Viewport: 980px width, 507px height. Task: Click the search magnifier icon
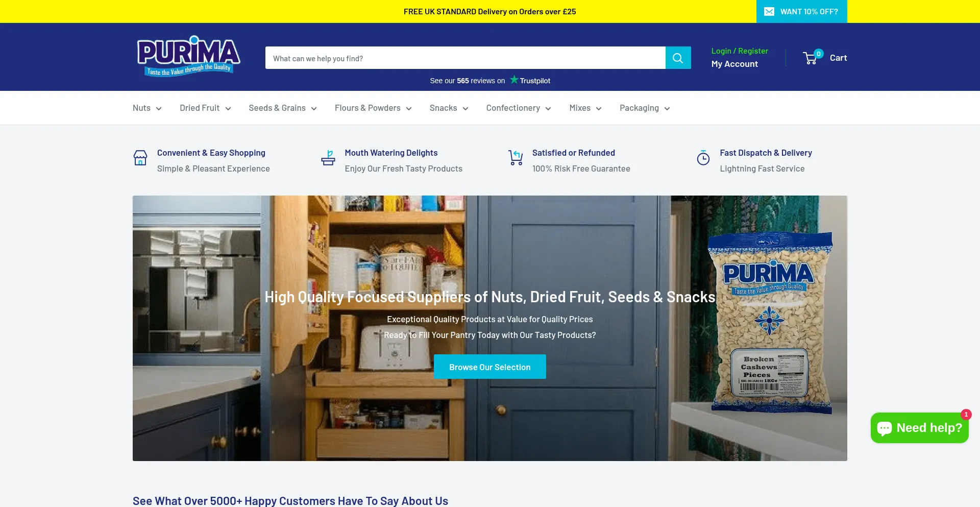tap(678, 58)
